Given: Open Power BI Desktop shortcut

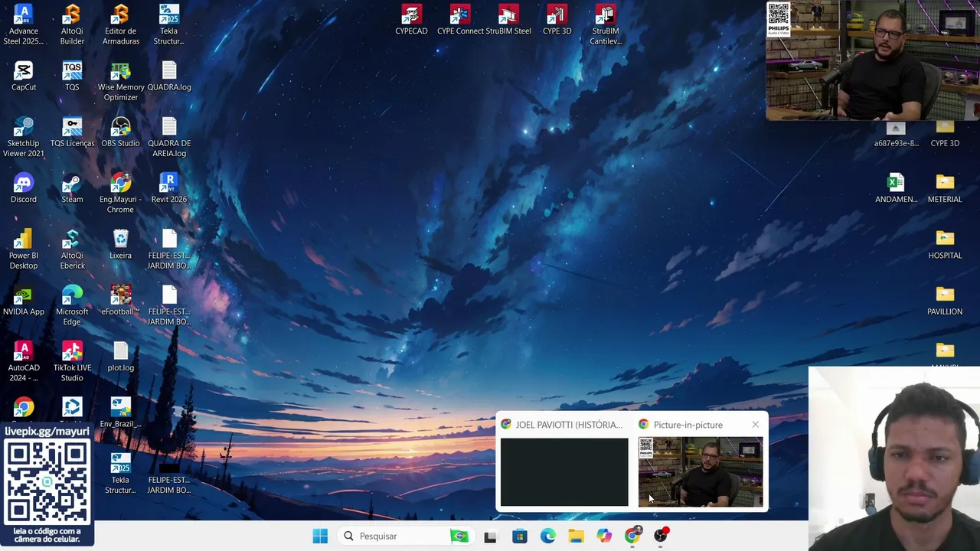Looking at the screenshot, I should point(24,249).
